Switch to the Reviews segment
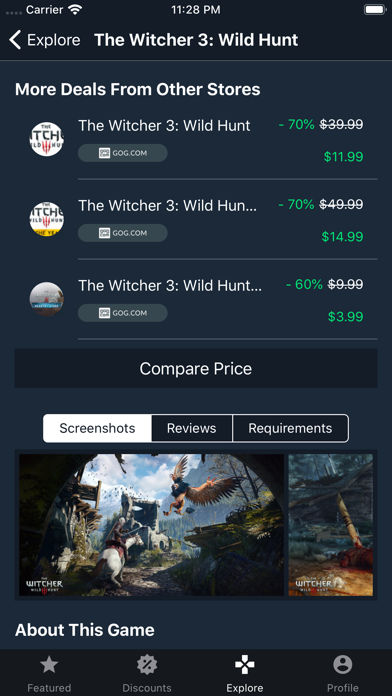This screenshot has height=696, width=392. (192, 428)
